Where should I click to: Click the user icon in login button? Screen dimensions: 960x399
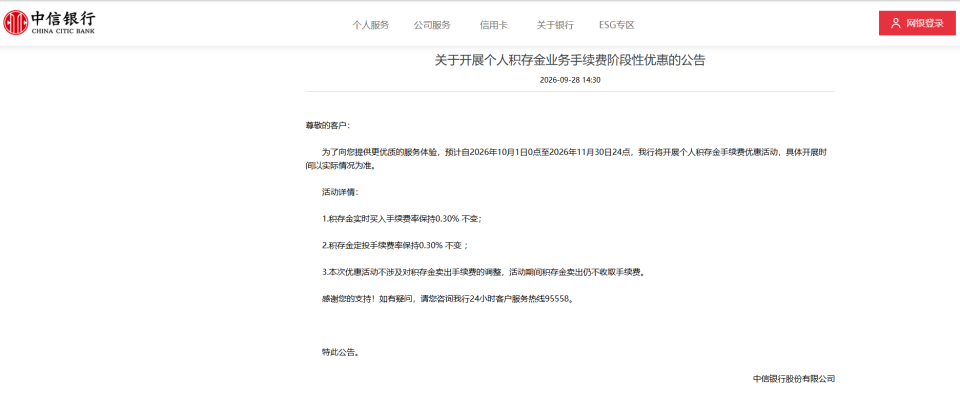[x=896, y=23]
